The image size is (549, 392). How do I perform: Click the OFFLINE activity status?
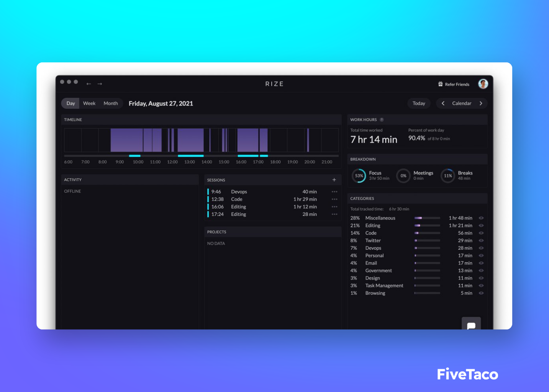72,191
